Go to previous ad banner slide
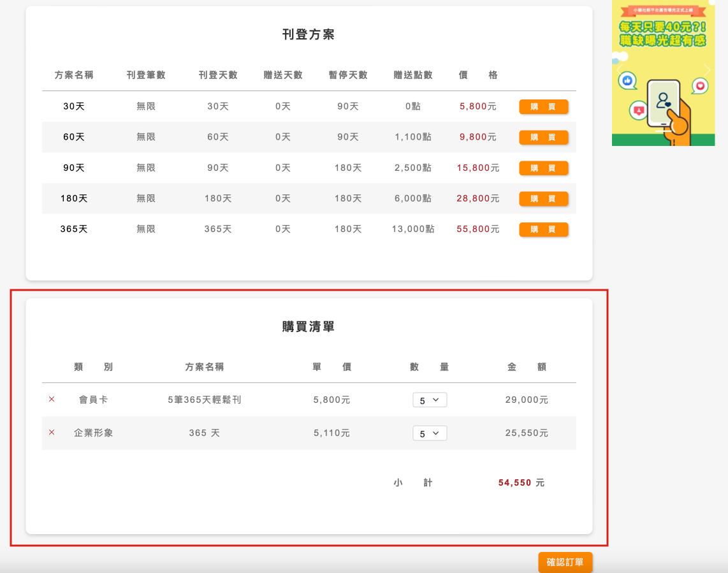This screenshot has height=573, width=728. [x=620, y=69]
